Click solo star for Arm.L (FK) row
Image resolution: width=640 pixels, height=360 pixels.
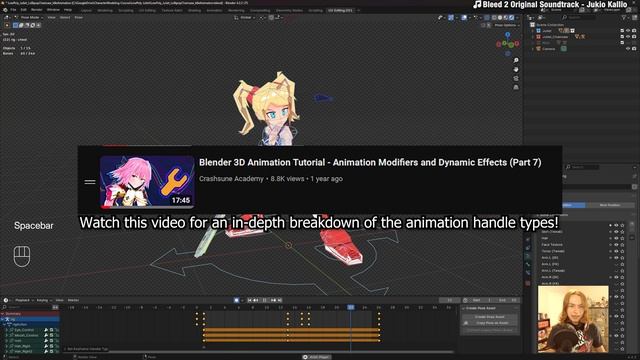[x=622, y=264]
